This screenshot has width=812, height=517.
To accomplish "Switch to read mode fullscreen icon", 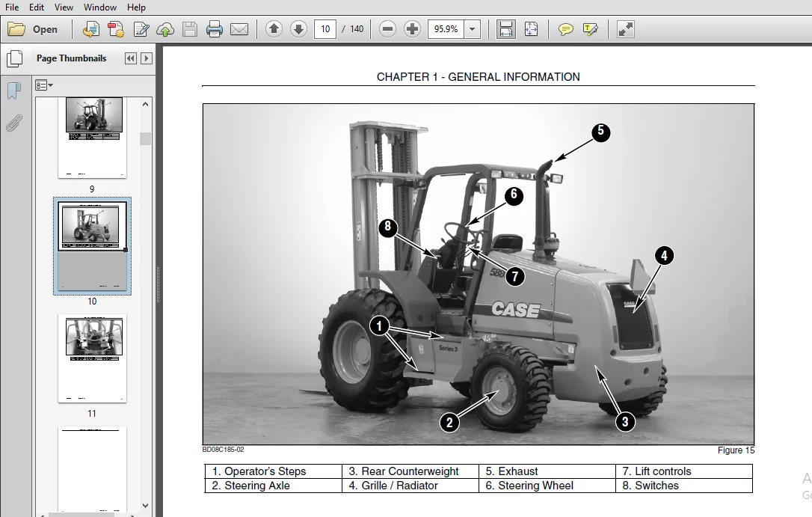I will pos(626,29).
